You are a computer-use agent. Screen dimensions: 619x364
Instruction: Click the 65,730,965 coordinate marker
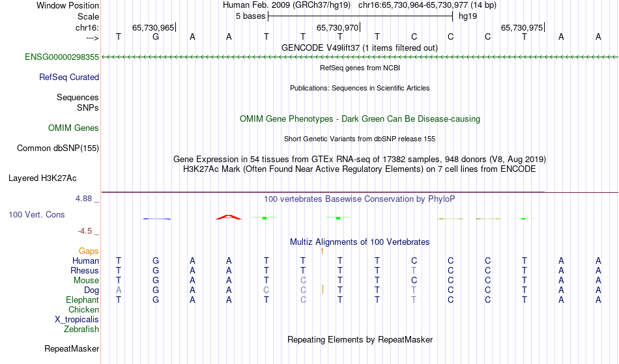click(153, 27)
